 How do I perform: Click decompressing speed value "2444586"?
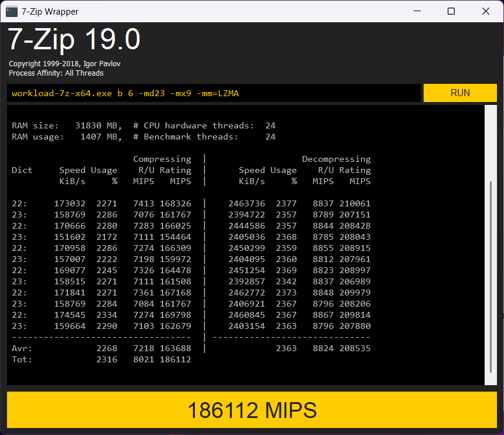click(247, 226)
